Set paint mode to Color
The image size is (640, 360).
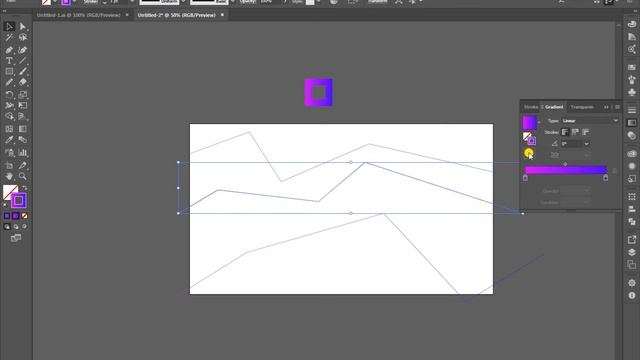7,216
